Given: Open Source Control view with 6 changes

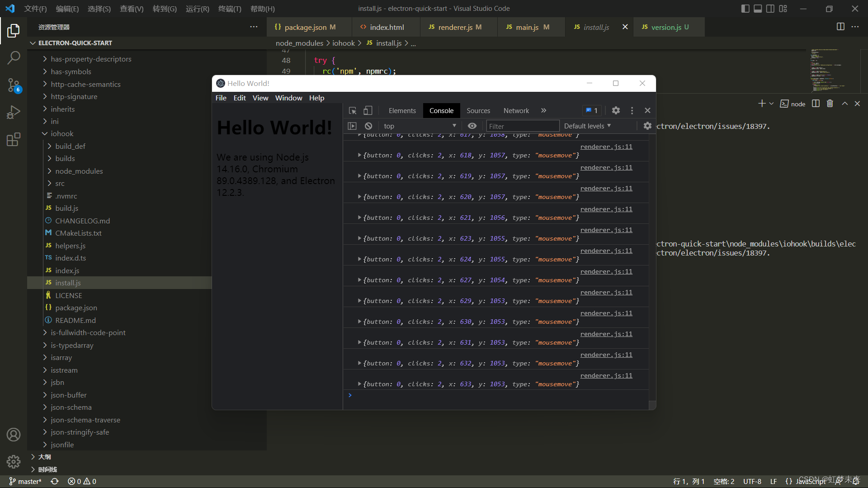Looking at the screenshot, I should 14,85.
